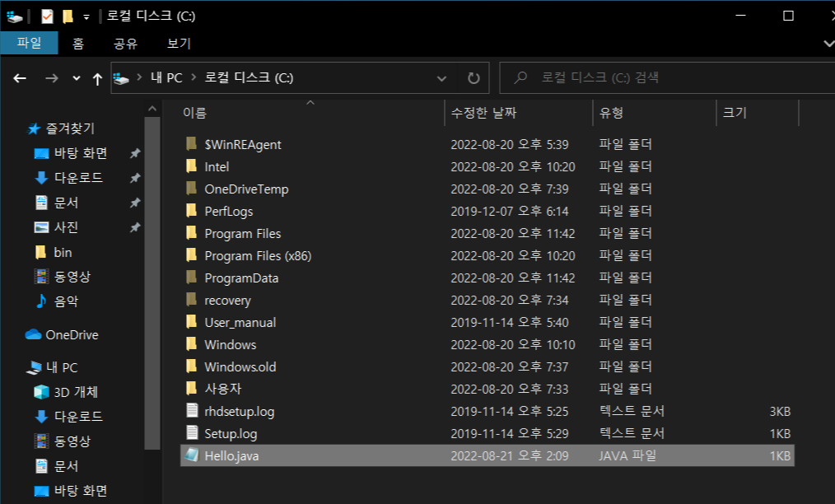Select the Intel folder icon
Image resolution: width=835 pixels, height=504 pixels.
coord(191,166)
